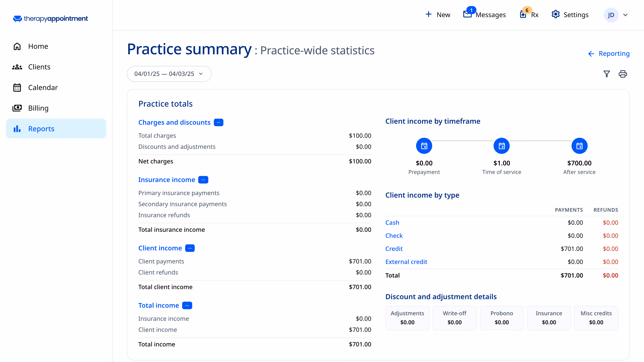Open the Check income type link
Viewport: 644px width, 362px height.
pos(394,236)
